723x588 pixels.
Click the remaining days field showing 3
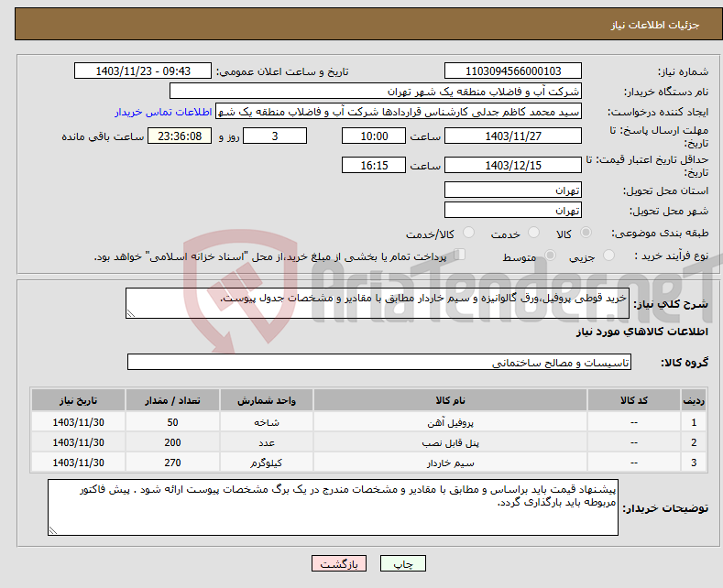(275, 136)
